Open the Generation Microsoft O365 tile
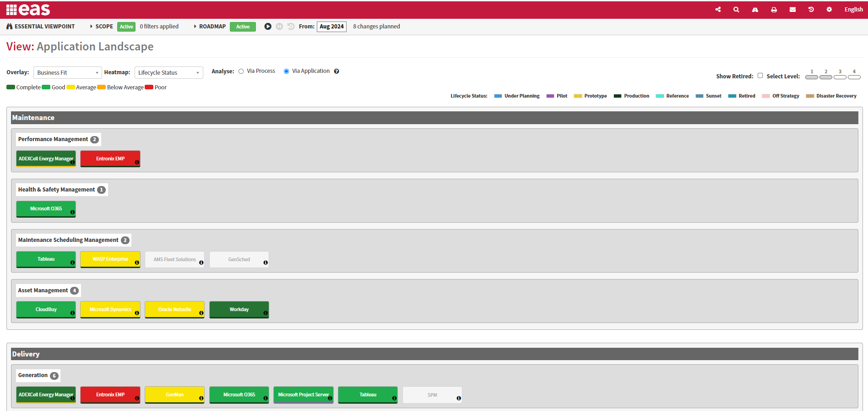Screen dimensions: 868x411 pyautogui.click(x=239, y=395)
